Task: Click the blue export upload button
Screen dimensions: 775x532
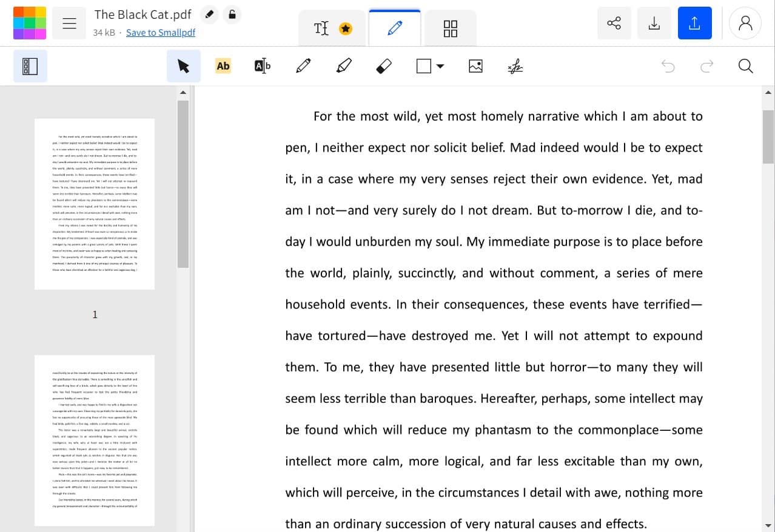Action: click(695, 23)
